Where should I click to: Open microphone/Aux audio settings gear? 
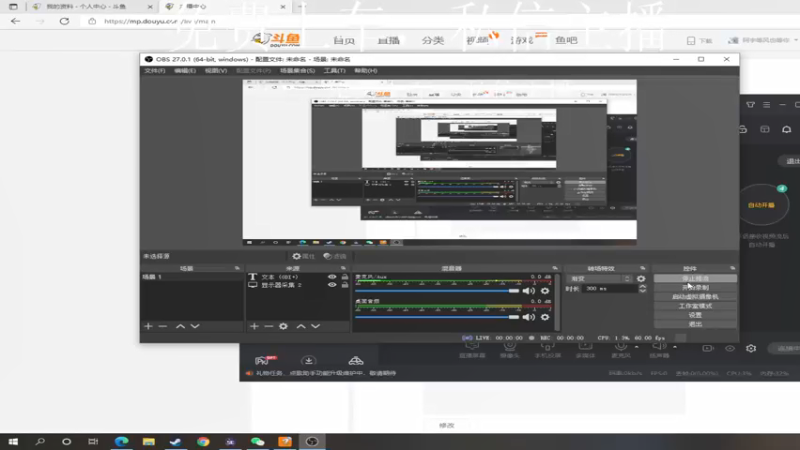click(545, 291)
